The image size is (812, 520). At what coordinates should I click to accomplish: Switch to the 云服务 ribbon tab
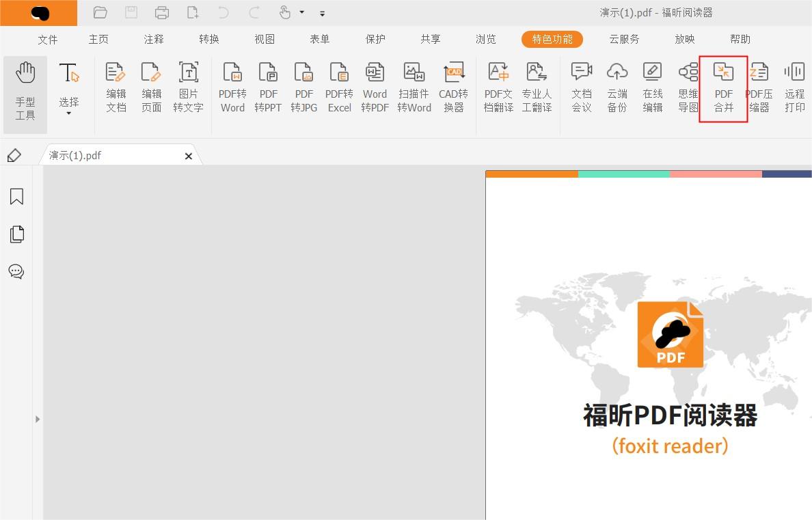[623, 39]
